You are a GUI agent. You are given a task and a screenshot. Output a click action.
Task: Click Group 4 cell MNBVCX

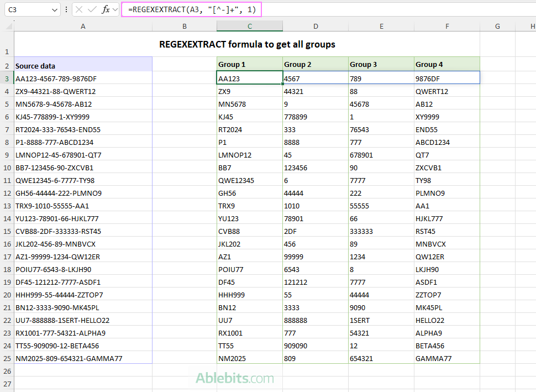[447, 244]
